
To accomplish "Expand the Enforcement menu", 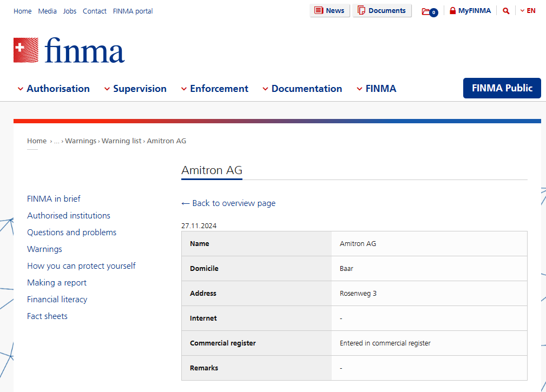I will coord(214,89).
